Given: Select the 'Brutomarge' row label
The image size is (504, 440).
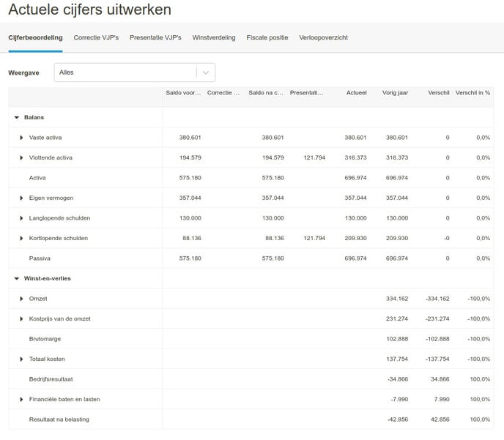Looking at the screenshot, I should 45,339.
